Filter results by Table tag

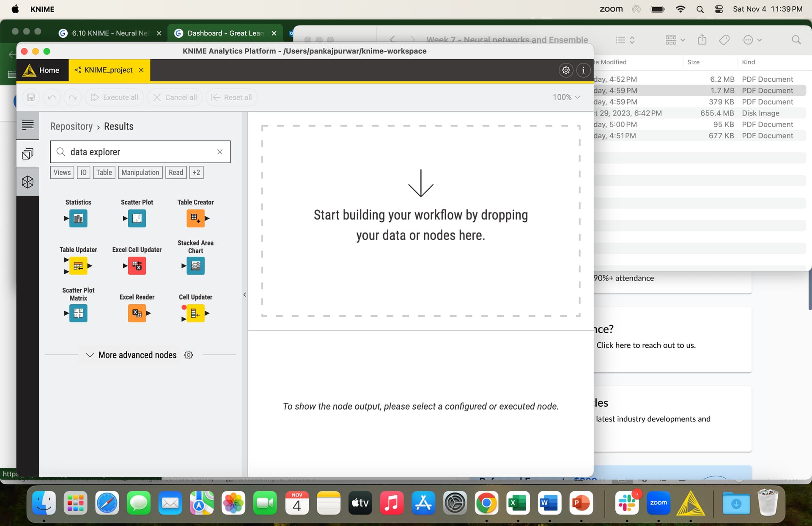104,173
